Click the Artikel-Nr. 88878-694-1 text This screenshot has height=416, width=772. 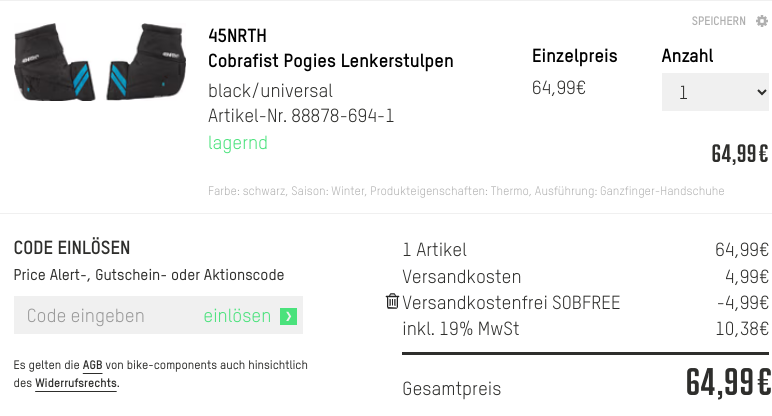(x=301, y=116)
